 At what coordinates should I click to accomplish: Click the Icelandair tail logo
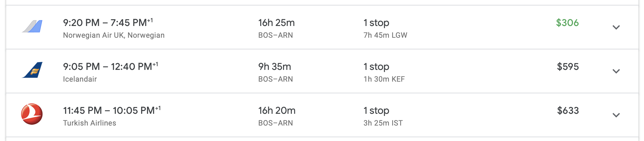coord(32,70)
